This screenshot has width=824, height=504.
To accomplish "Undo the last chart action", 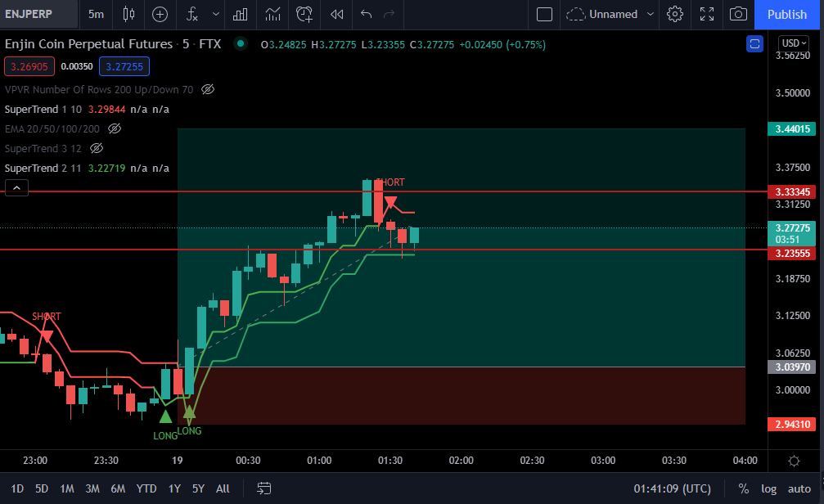I will tap(367, 14).
